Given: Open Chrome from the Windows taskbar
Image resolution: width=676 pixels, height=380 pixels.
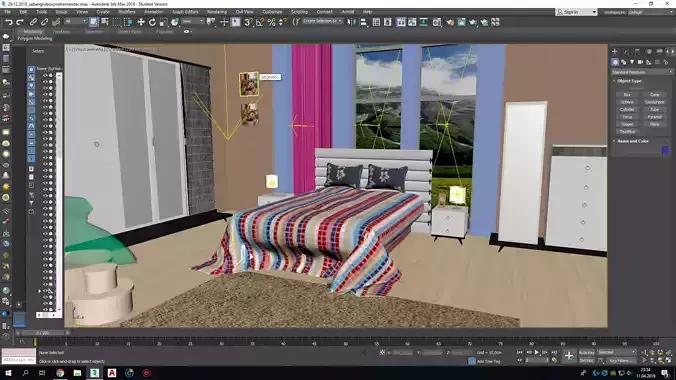Looking at the screenshot, I should (60, 373).
